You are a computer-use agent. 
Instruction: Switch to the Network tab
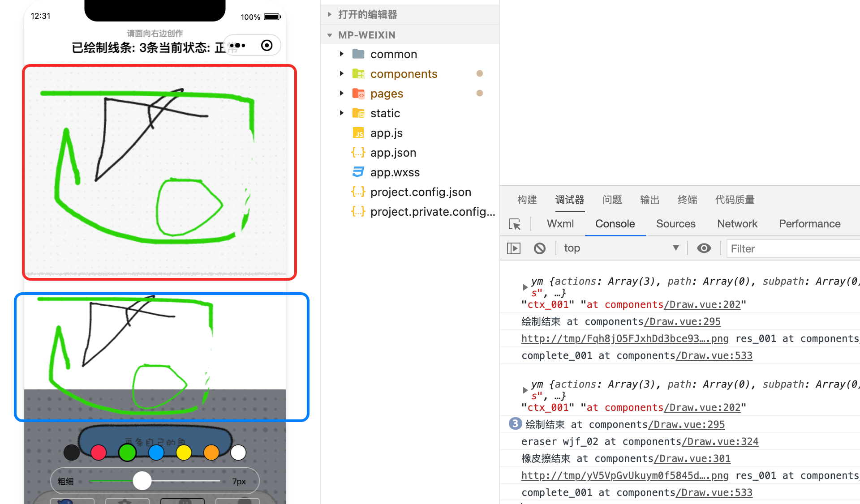click(x=737, y=224)
